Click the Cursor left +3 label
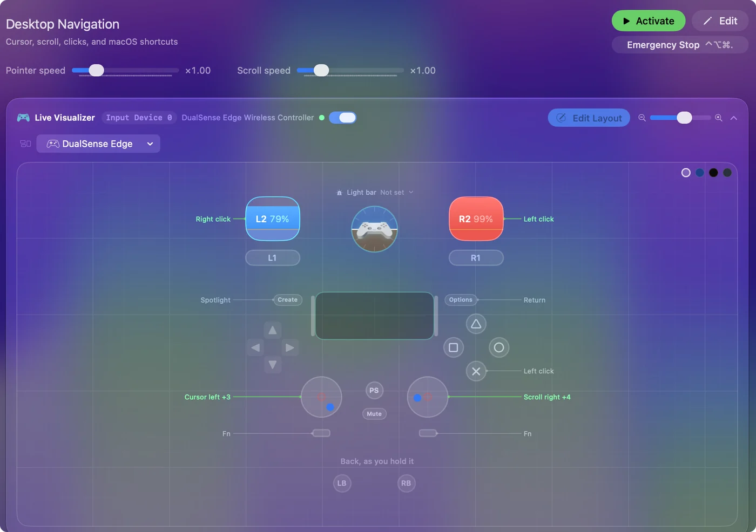756x532 pixels. click(x=207, y=397)
